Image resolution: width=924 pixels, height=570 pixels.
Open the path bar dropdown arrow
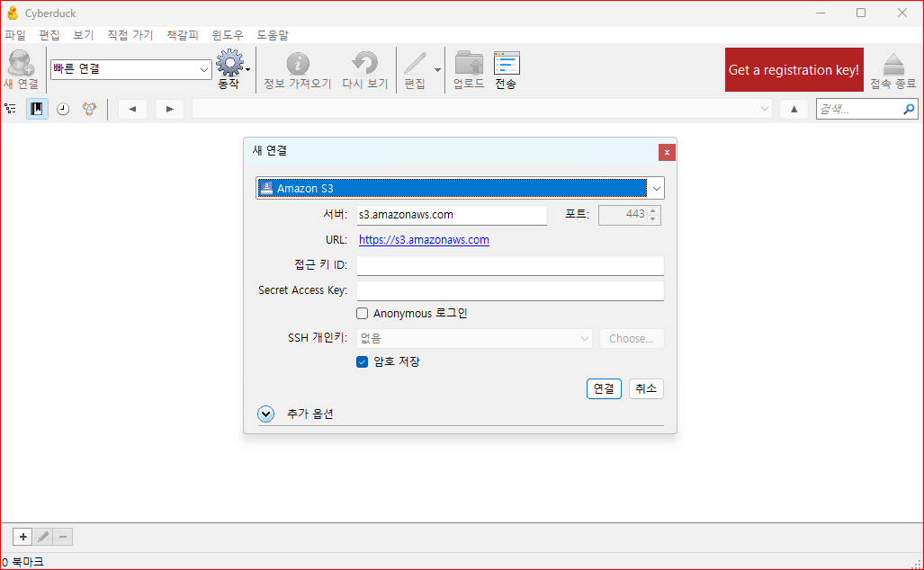coord(765,109)
